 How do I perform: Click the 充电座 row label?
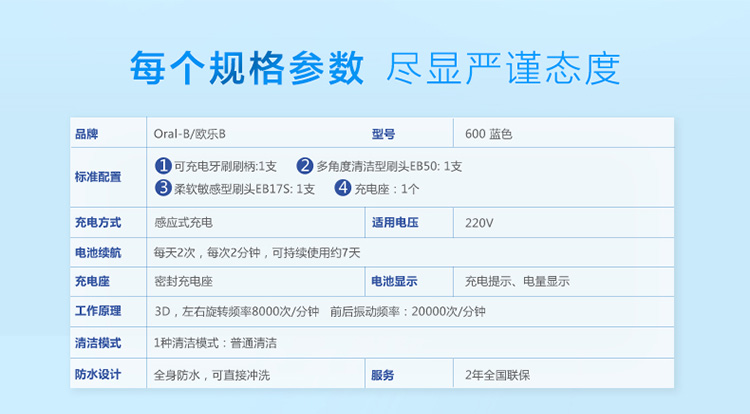click(92, 281)
